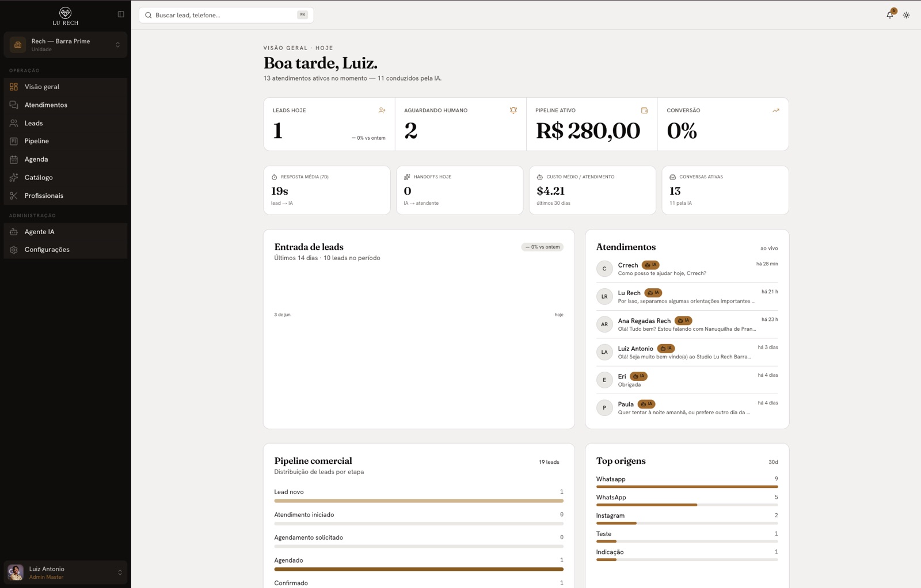Click the Rech — Barra Prime unit icon
Viewport: 921px width, 588px height.
tap(18, 45)
